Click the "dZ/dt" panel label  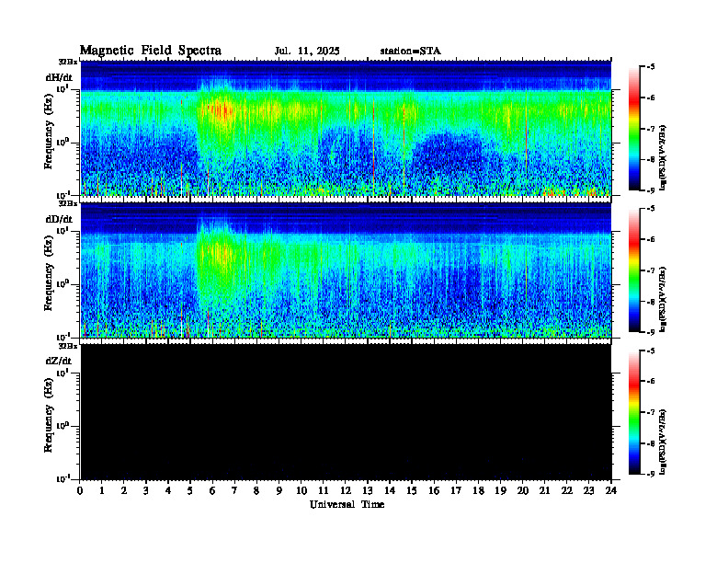click(59, 361)
